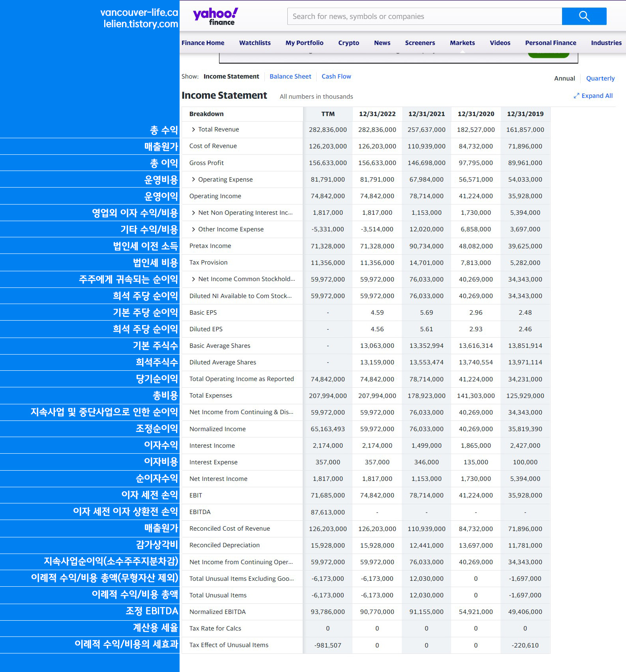626x672 pixels.
Task: Select the EBITDA row label
Action: [200, 512]
